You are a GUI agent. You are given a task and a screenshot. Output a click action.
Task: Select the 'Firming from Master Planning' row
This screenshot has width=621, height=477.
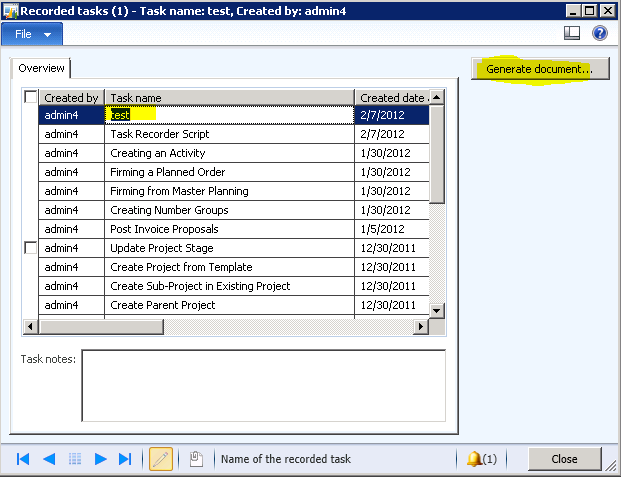click(234, 191)
